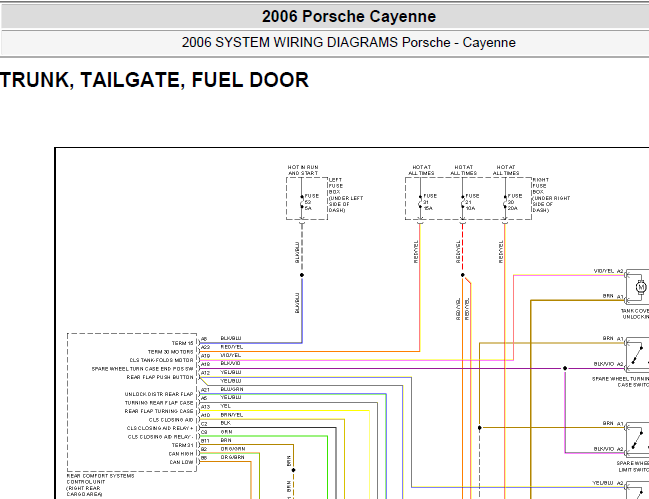Click the 2006 Porsche Cayenne title bar
Viewport: 649px width, 499px height.
click(349, 17)
